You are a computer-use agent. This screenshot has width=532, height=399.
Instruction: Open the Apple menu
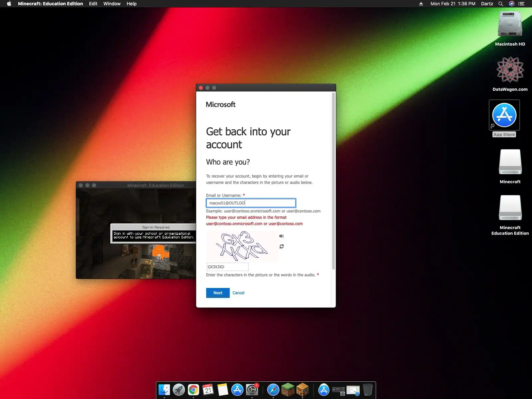9,4
